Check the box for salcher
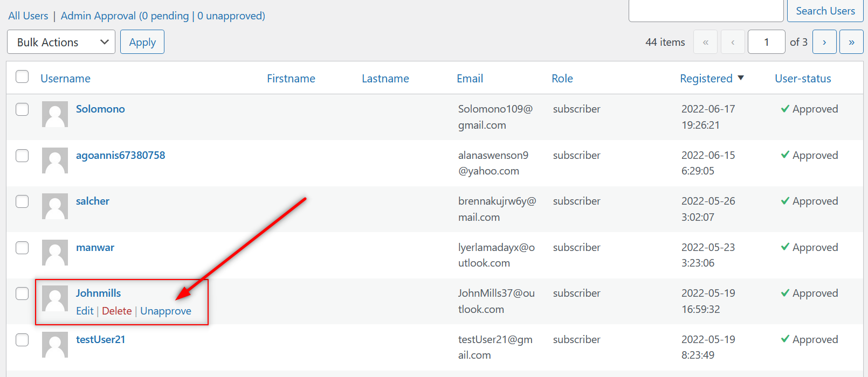The width and height of the screenshot is (868, 377). [x=22, y=201]
